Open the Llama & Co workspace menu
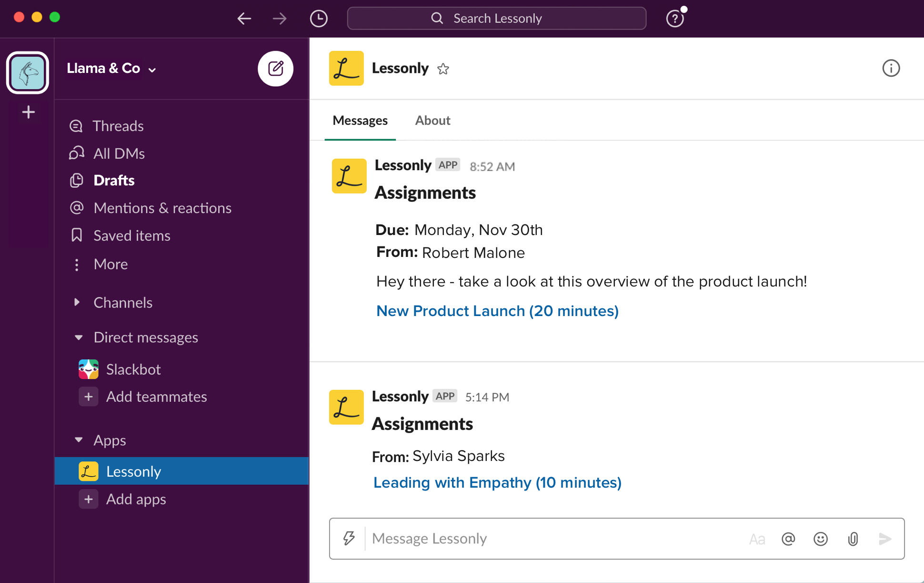The width and height of the screenshot is (924, 583). (111, 69)
